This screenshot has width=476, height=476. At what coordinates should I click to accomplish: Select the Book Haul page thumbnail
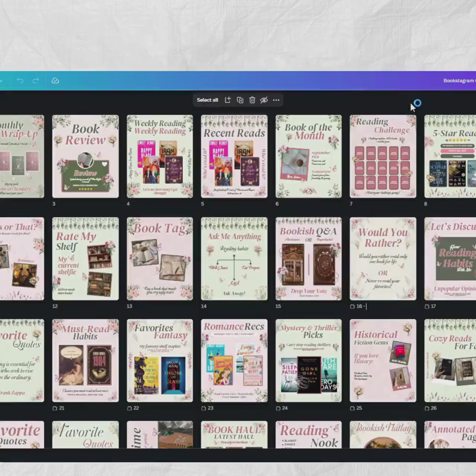234,434
